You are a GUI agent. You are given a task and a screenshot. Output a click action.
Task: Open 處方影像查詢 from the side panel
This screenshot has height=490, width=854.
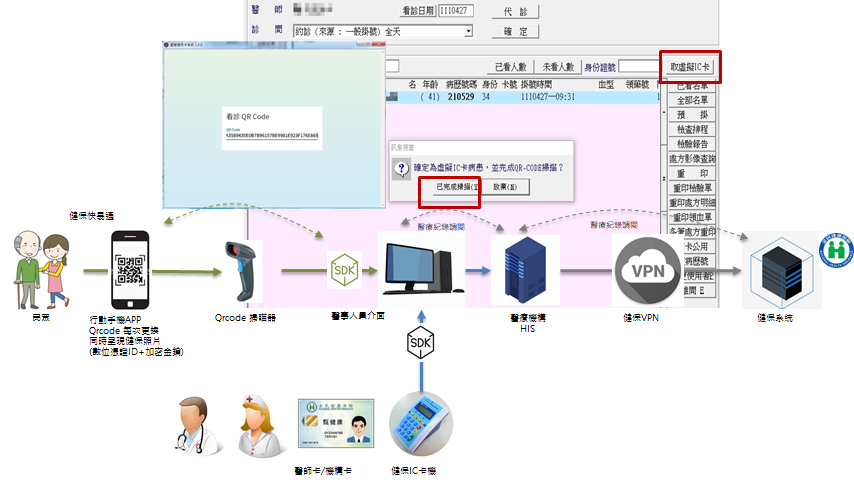point(692,159)
